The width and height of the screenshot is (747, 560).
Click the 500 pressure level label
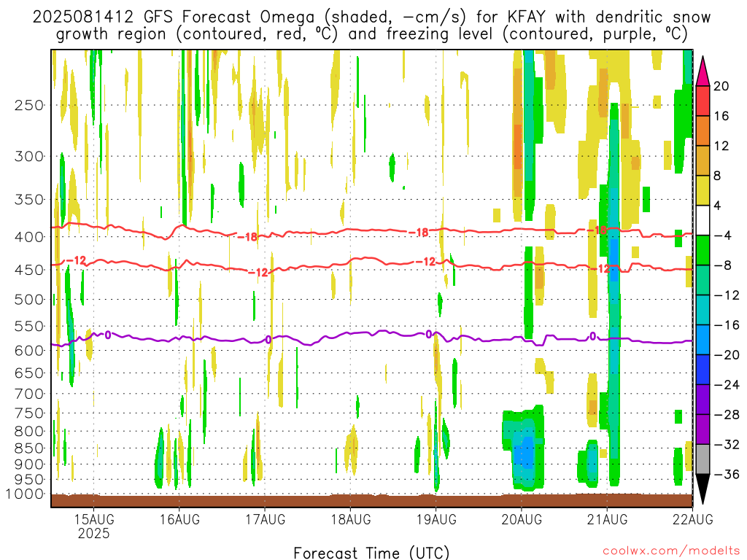29,300
